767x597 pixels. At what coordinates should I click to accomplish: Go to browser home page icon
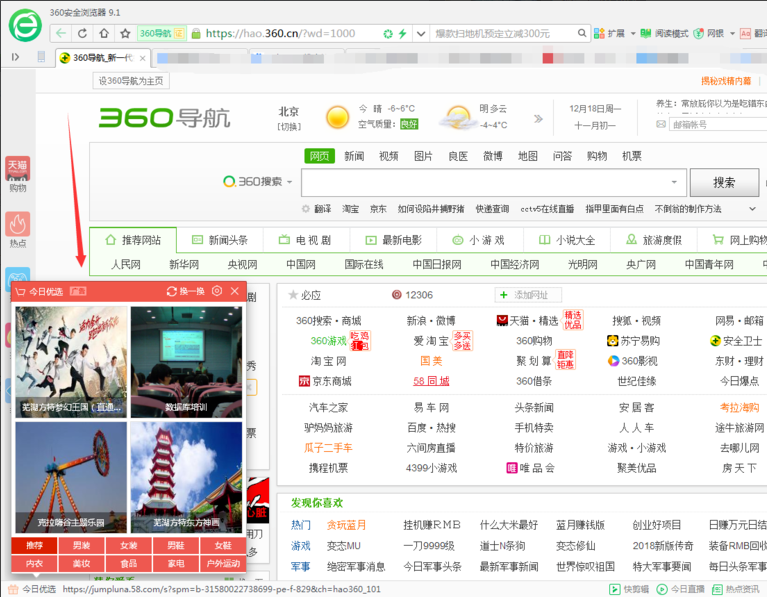[x=104, y=33]
